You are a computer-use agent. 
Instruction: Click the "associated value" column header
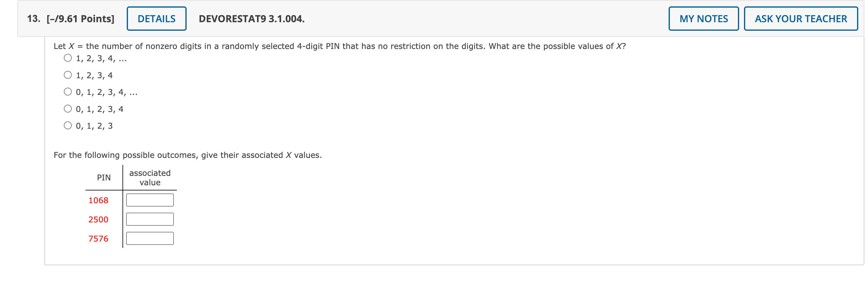point(150,177)
